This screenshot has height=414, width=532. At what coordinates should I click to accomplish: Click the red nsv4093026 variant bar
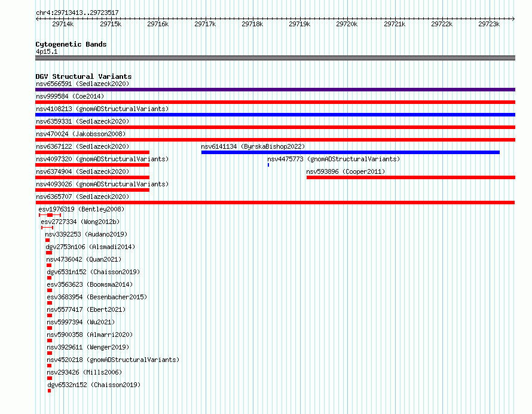(x=92, y=190)
